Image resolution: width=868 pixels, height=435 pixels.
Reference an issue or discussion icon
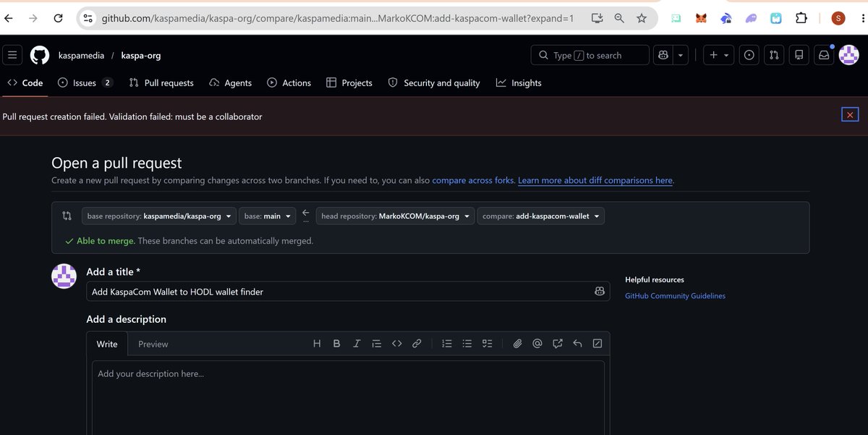558,344
